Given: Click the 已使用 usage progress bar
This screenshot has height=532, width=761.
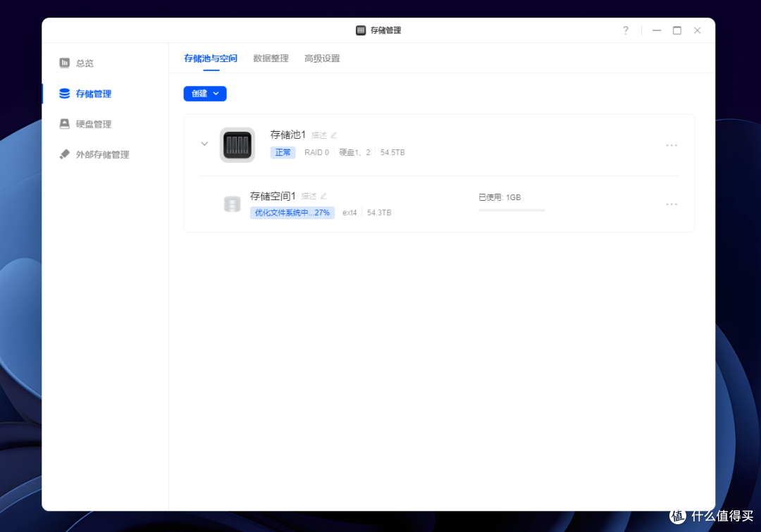Looking at the screenshot, I should point(512,210).
